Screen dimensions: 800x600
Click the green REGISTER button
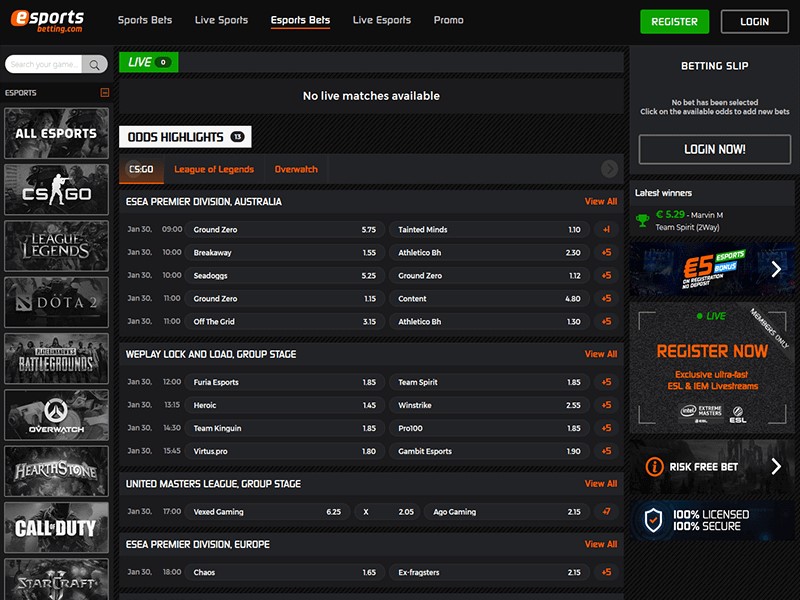(x=674, y=21)
